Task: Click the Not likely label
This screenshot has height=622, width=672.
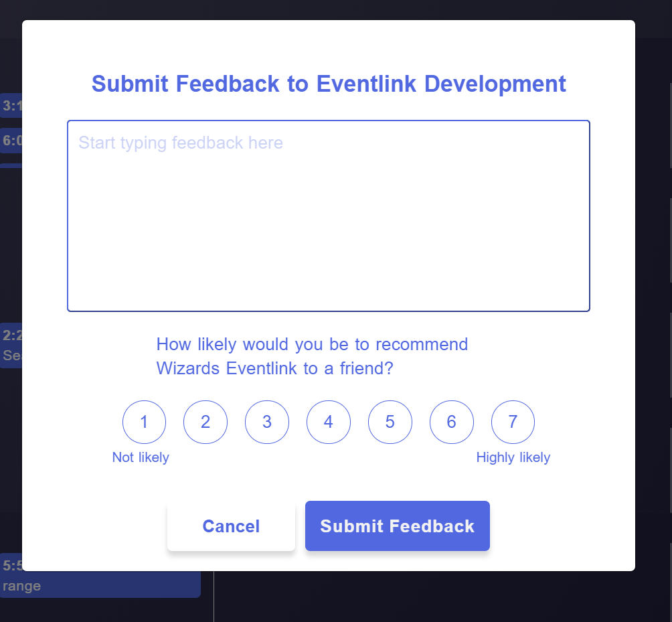Action: click(141, 457)
